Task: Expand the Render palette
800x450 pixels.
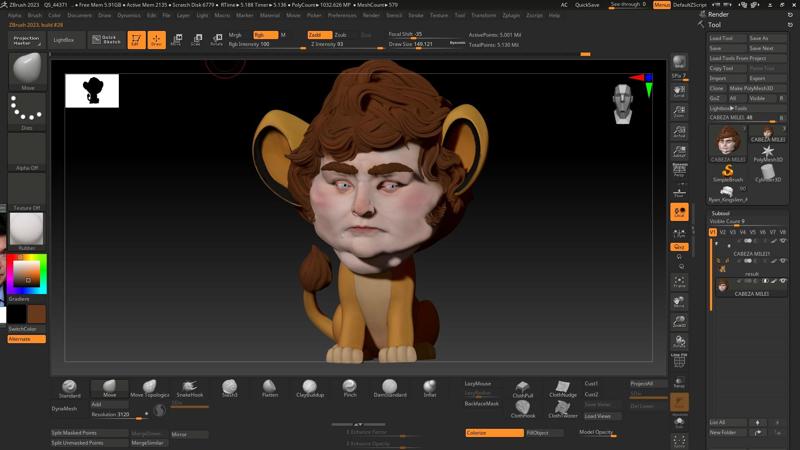Action: tap(718, 16)
